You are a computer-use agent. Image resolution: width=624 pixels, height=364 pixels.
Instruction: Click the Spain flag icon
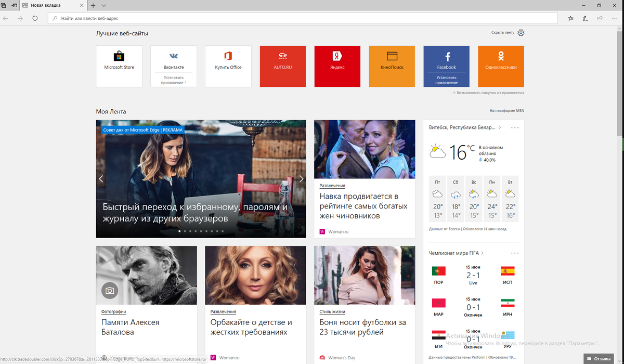coord(508,271)
